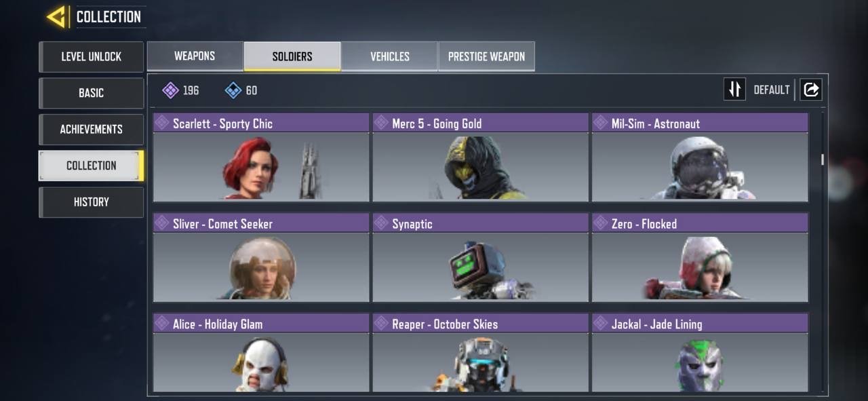
Task: Open the Prestige Weapon tab
Action: click(x=486, y=56)
